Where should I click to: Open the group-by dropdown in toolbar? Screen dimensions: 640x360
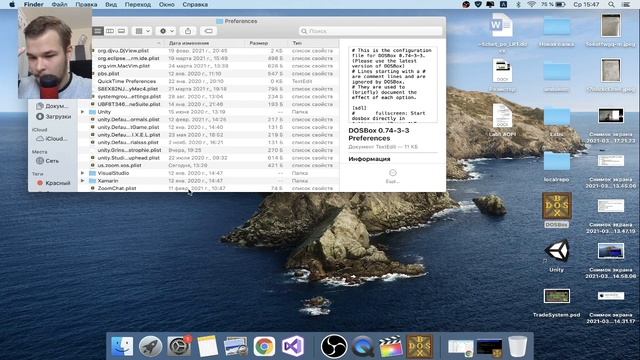pos(142,31)
